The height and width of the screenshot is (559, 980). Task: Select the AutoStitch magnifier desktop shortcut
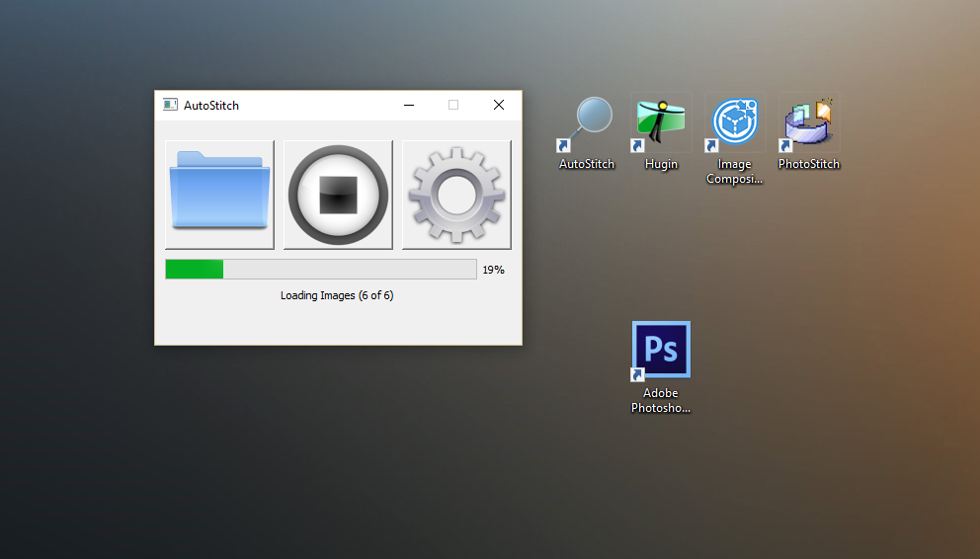click(587, 123)
